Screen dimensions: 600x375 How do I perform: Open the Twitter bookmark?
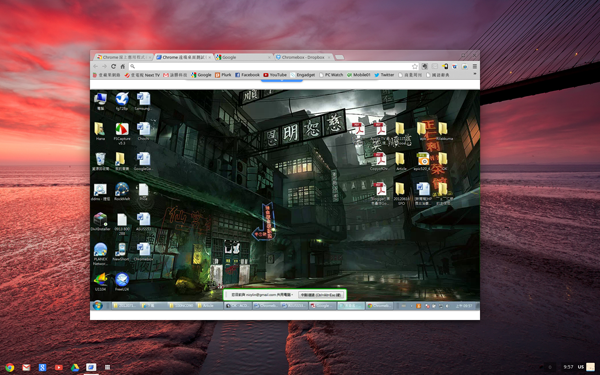tap(384, 75)
